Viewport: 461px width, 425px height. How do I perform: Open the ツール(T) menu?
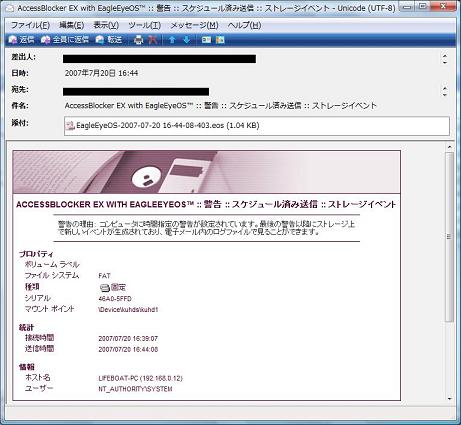click(x=144, y=25)
